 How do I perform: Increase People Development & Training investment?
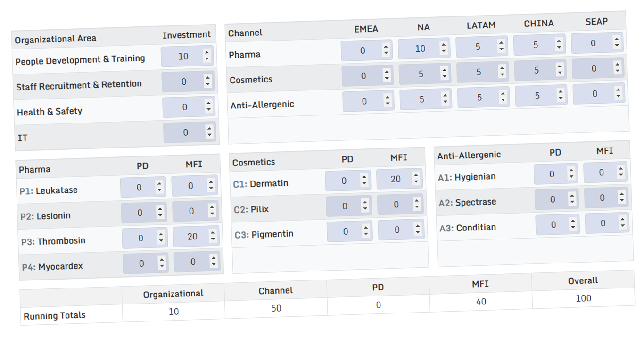pos(206,52)
